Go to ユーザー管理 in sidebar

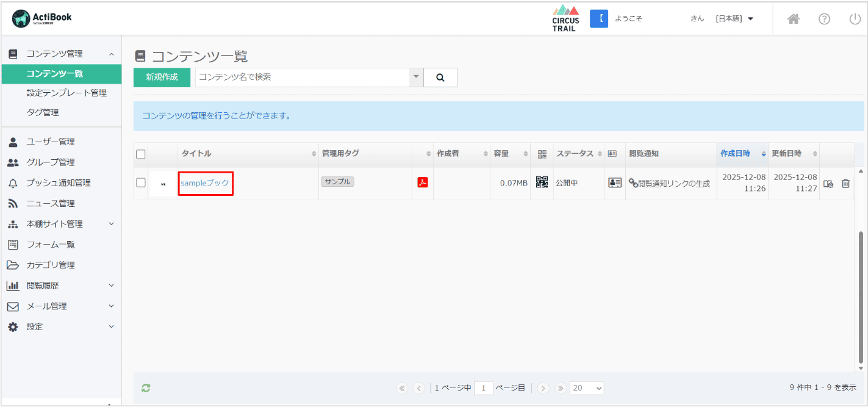point(51,142)
